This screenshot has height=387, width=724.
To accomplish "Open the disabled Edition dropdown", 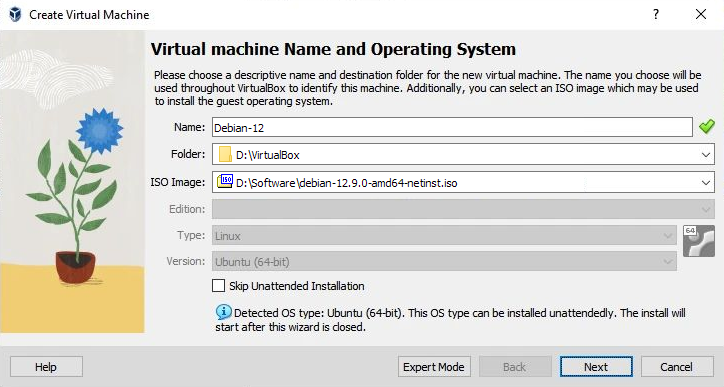I will [x=463, y=209].
